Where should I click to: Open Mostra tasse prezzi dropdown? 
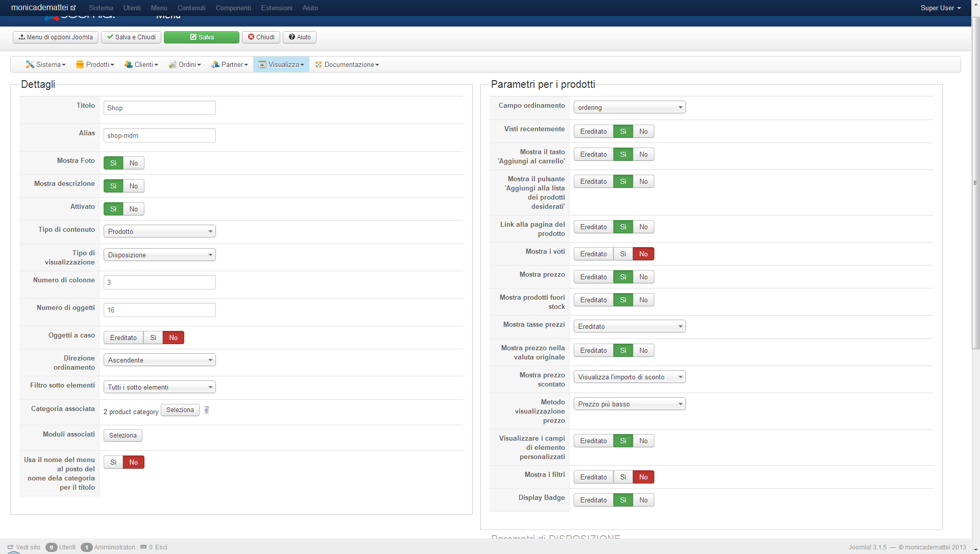coord(629,326)
